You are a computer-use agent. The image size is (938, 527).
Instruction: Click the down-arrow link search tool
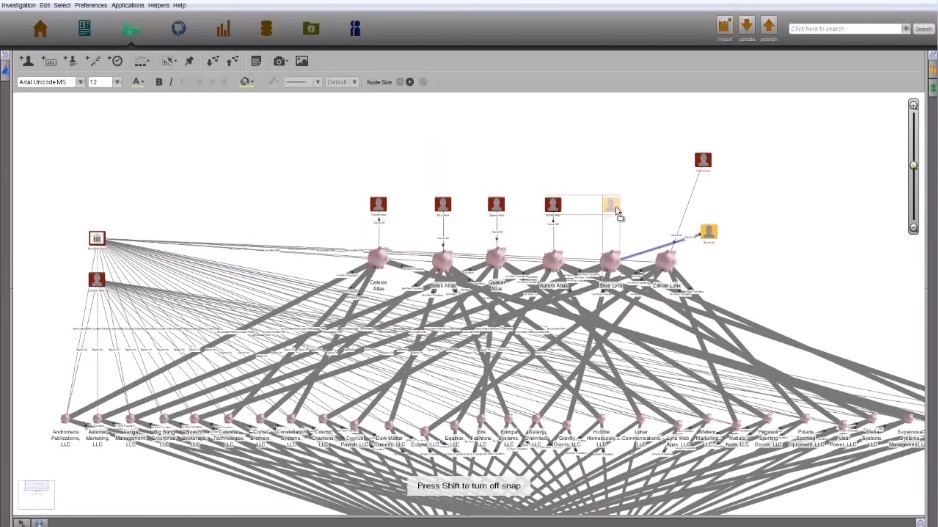click(x=212, y=60)
